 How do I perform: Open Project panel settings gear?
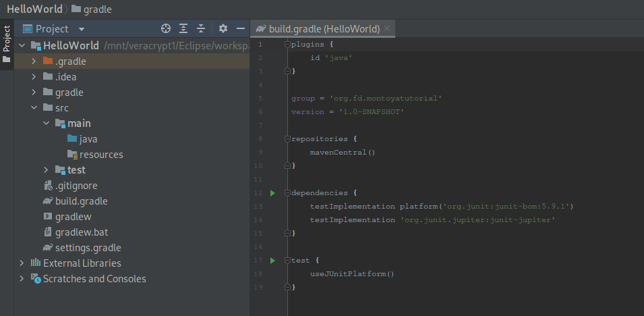223,28
